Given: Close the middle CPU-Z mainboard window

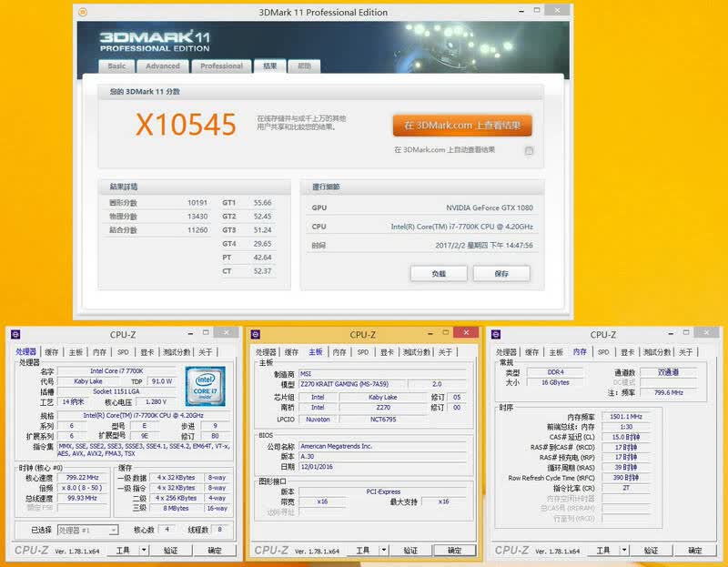Looking at the screenshot, I should click(x=466, y=332).
